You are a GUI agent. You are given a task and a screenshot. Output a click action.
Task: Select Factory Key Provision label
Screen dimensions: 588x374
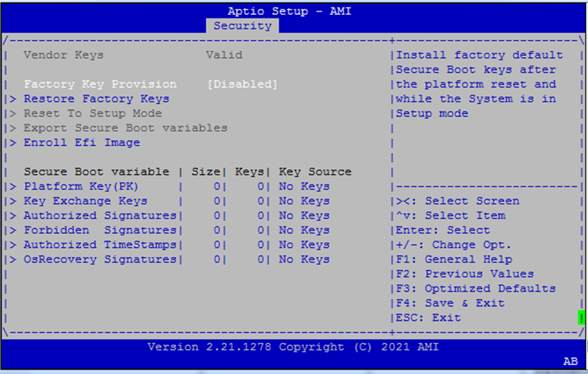100,84
